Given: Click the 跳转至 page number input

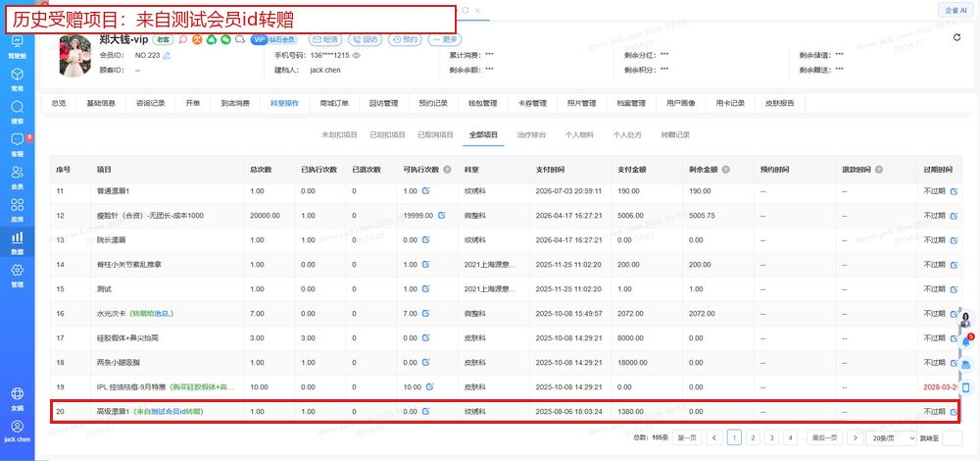Looking at the screenshot, I should click(x=952, y=438).
